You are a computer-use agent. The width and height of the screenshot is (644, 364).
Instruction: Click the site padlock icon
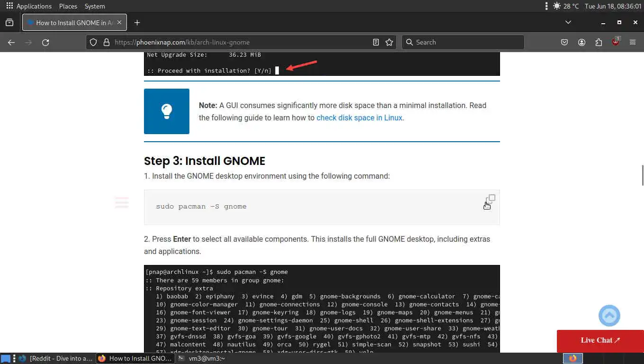pyautogui.click(x=106, y=42)
